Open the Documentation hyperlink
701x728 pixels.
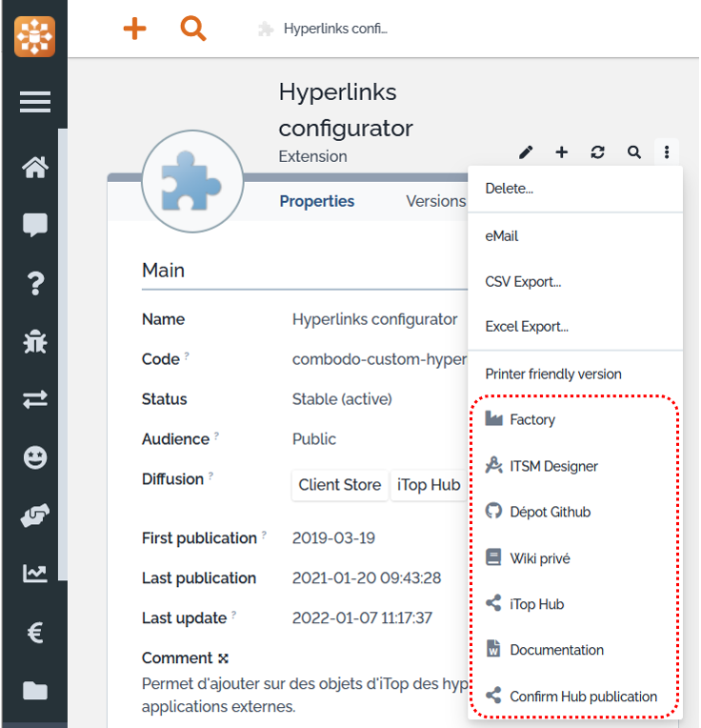point(575,650)
